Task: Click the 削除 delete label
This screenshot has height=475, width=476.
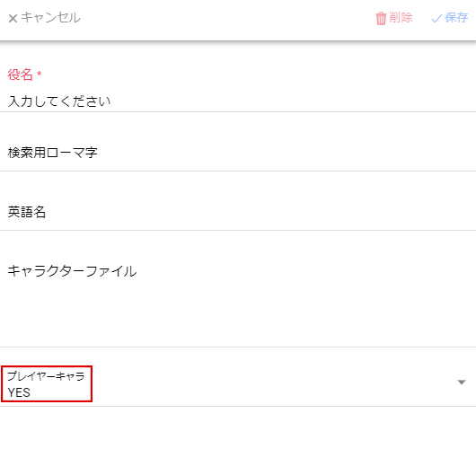Action: (x=401, y=17)
